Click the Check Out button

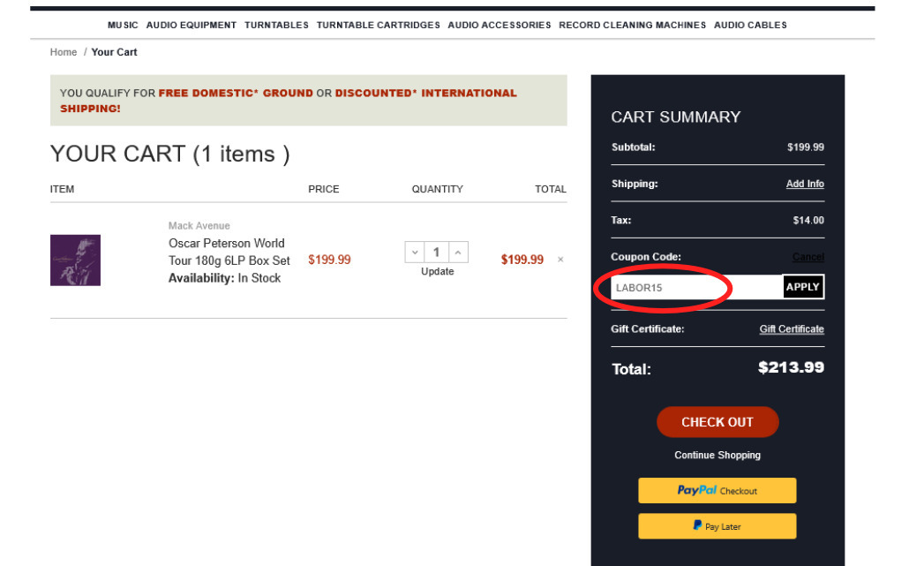pyautogui.click(x=717, y=422)
